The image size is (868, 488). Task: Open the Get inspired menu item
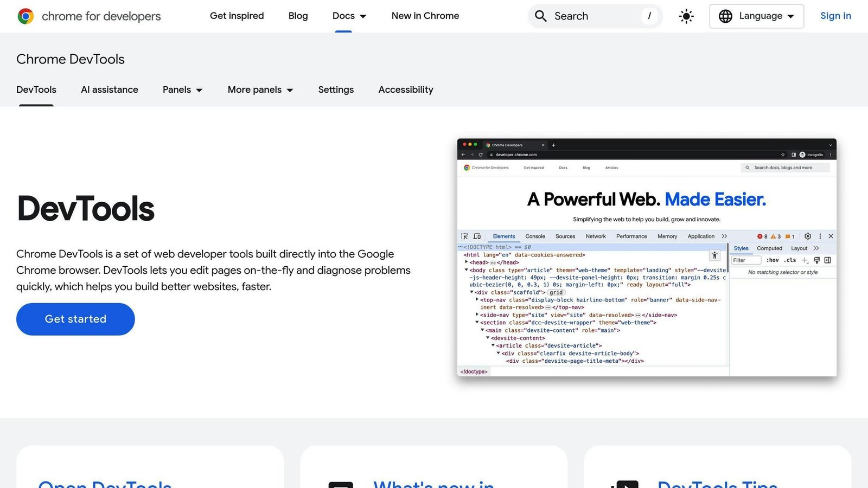pos(237,16)
